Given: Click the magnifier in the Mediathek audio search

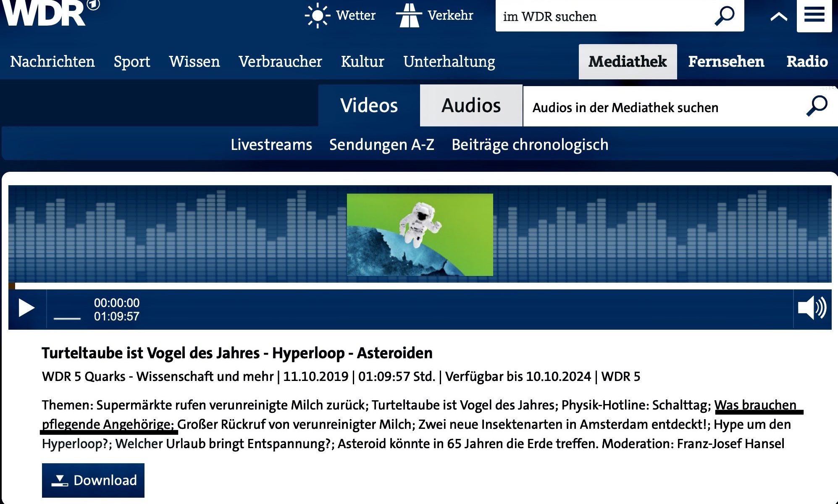Looking at the screenshot, I should [x=817, y=106].
